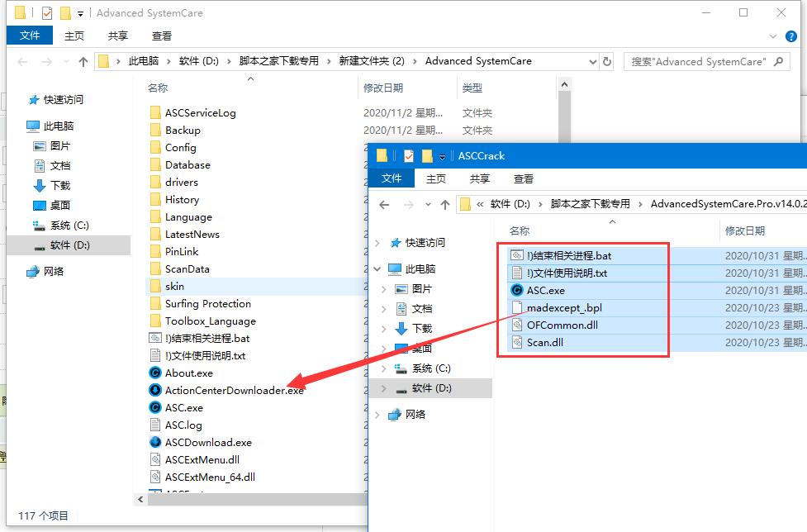Go back in the ASCCrack window
Image resolution: width=807 pixels, height=532 pixels.
384,205
